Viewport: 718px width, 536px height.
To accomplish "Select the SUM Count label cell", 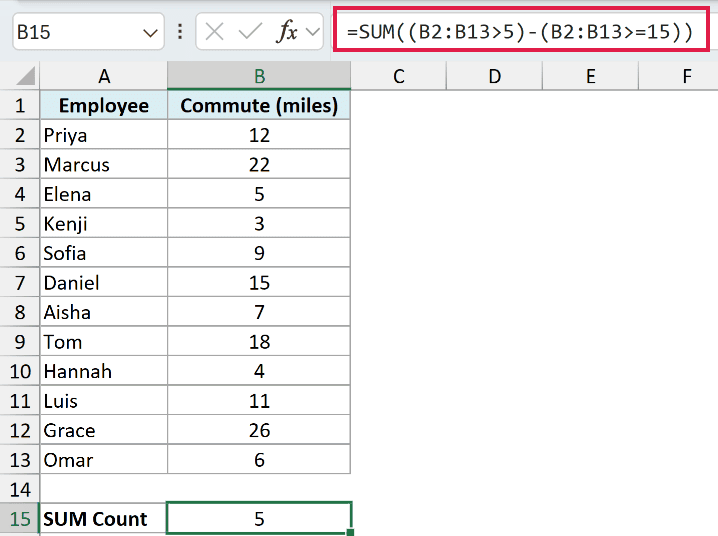I will 104,519.
